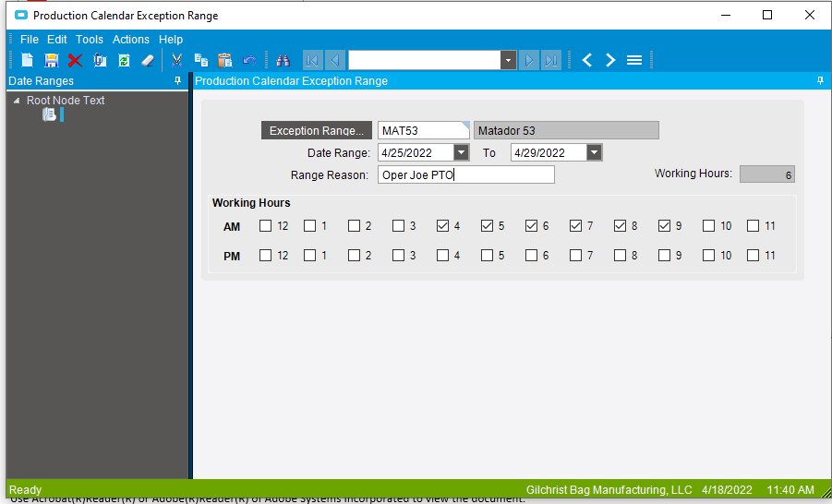Uncheck the AM 9 working hour

pos(664,226)
